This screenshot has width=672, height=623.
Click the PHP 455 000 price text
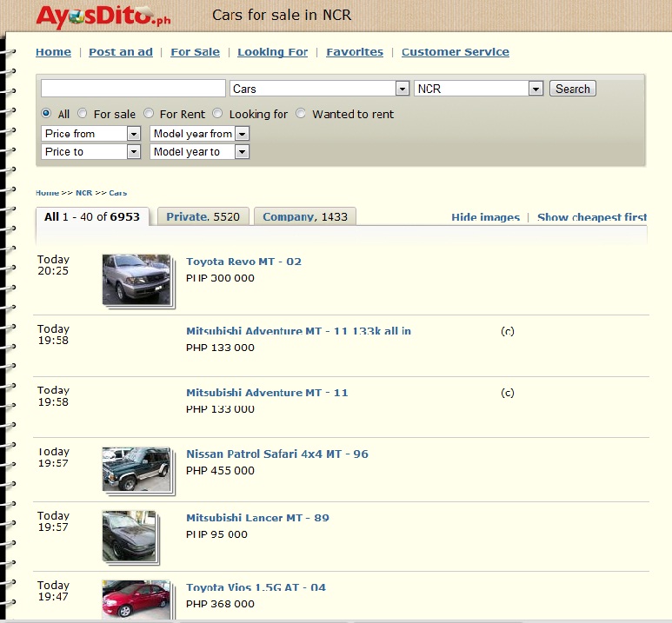[220, 470]
